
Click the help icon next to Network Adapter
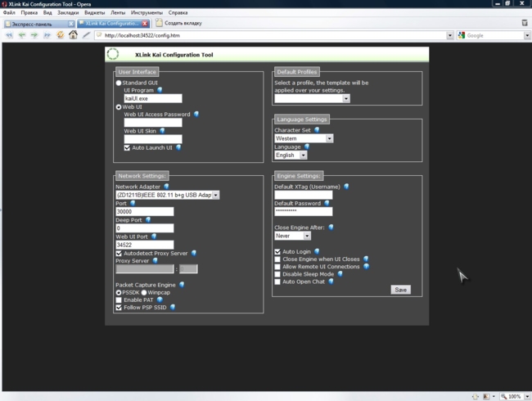coord(166,187)
